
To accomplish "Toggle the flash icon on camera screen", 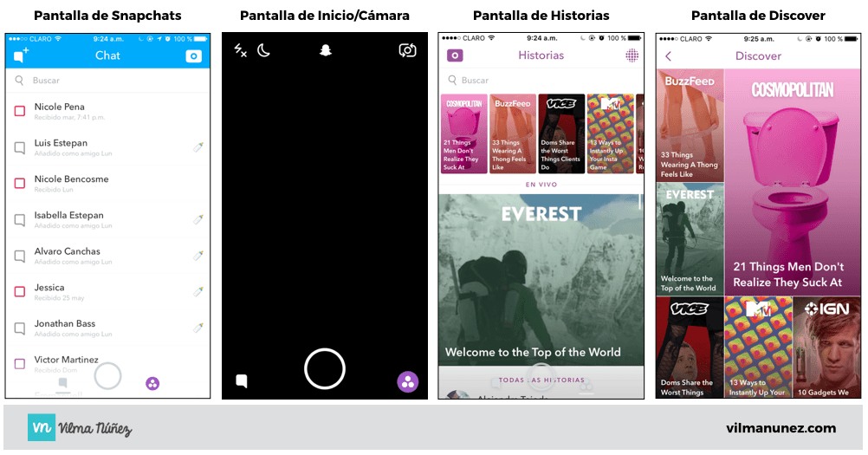I will [x=240, y=50].
